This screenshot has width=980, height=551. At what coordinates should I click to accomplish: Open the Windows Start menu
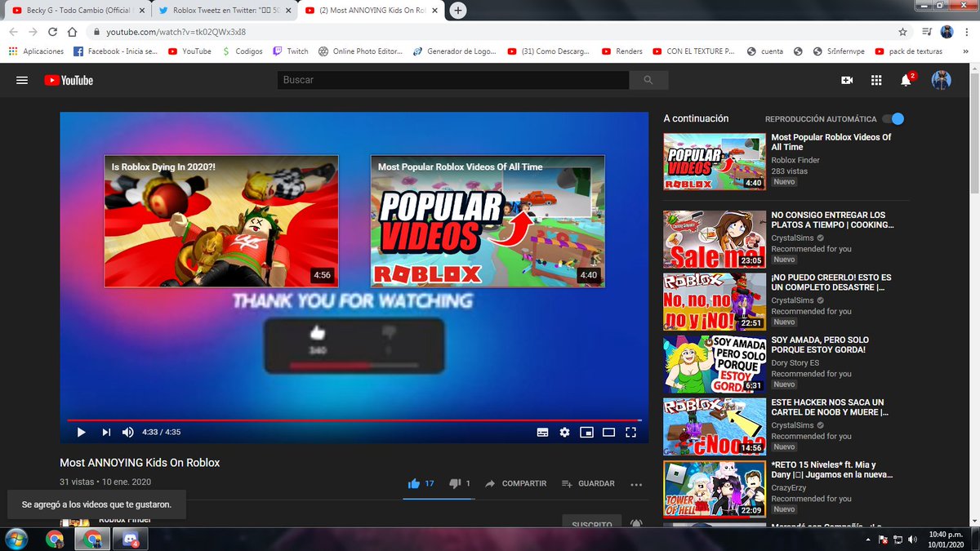(16, 539)
